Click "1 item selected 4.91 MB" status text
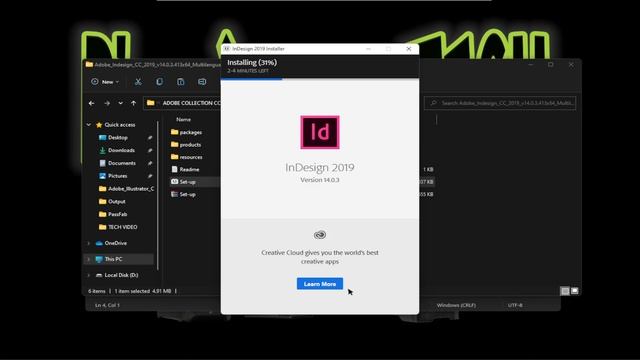Screen dimensions: 640x360 click(143, 291)
